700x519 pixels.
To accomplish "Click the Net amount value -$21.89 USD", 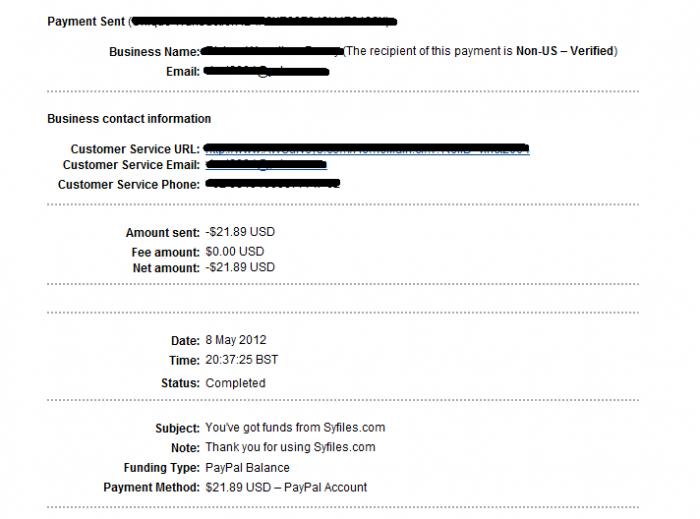I will click(x=240, y=268).
